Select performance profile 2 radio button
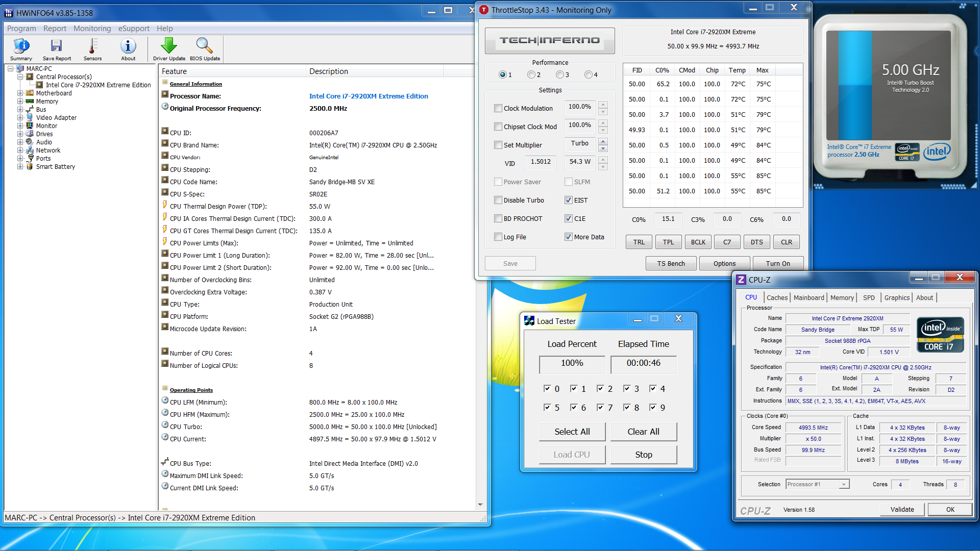980x551 pixels. [x=531, y=74]
